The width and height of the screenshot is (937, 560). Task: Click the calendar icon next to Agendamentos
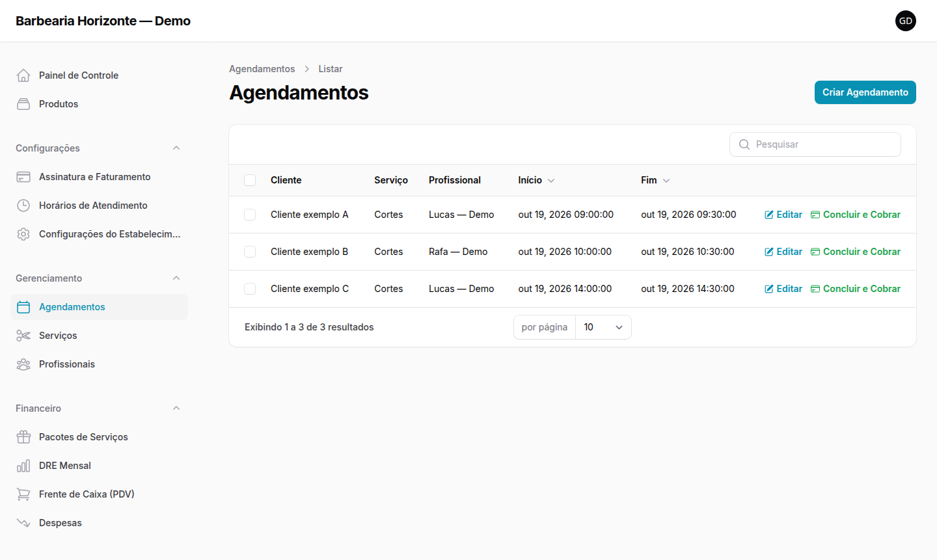coord(23,307)
